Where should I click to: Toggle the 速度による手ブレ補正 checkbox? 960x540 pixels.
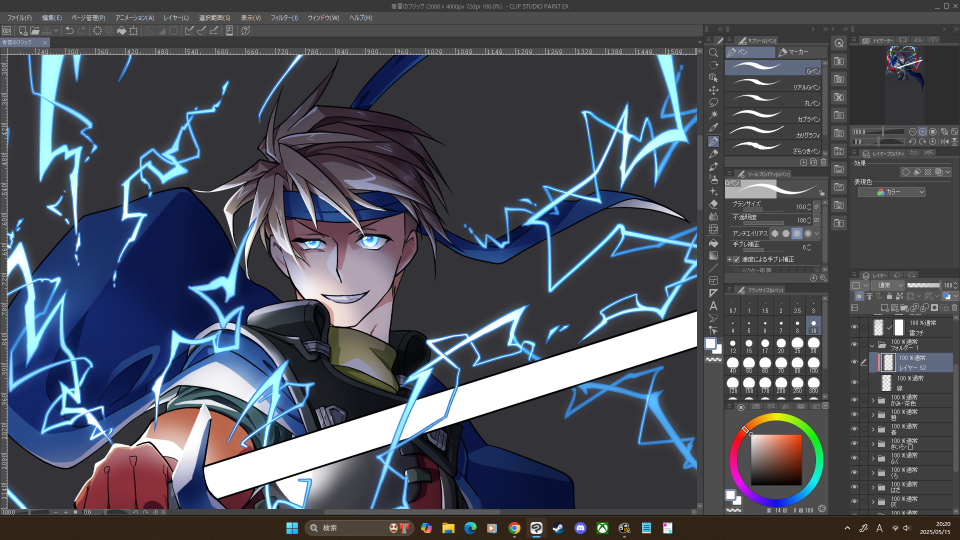(733, 258)
